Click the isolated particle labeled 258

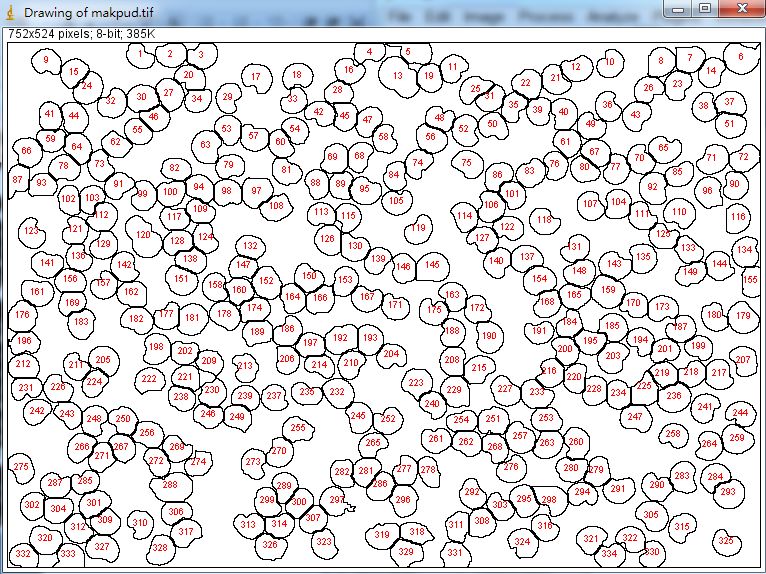coord(673,434)
